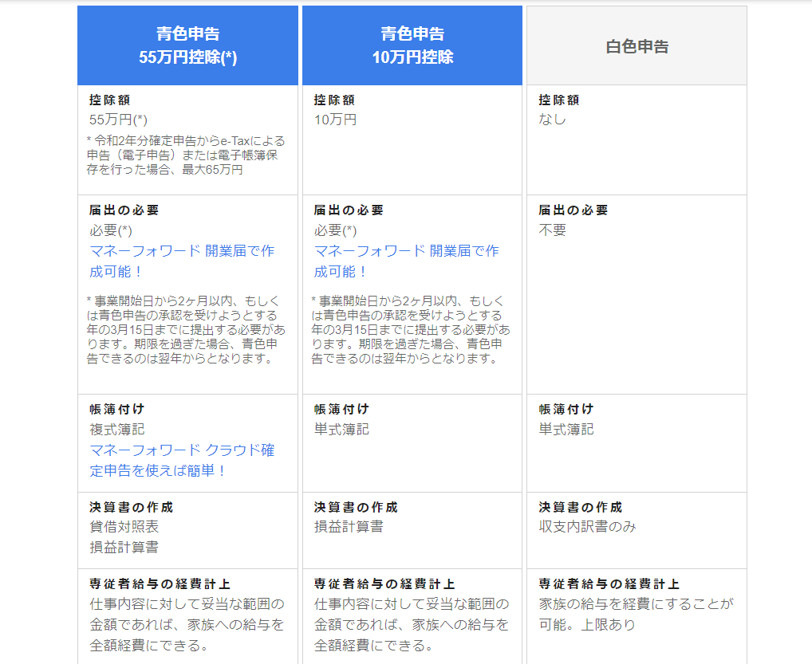812x664 pixels.
Task: Click 控除額 label in 白色申告 column
Action: (559, 100)
